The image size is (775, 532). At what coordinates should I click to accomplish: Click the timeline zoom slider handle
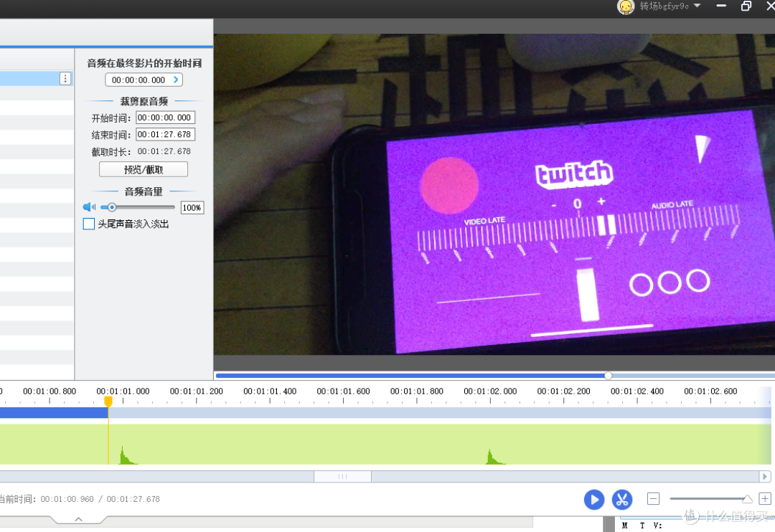coord(747,499)
